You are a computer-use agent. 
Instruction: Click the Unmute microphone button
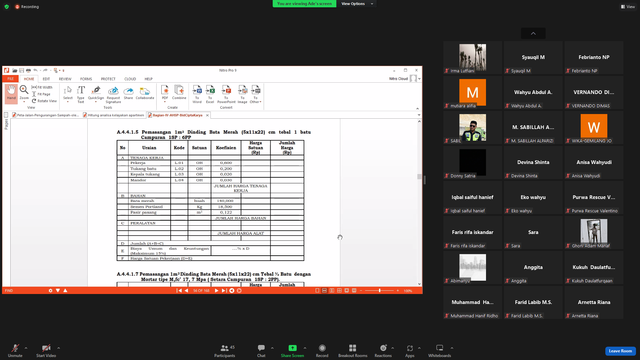pos(15,350)
